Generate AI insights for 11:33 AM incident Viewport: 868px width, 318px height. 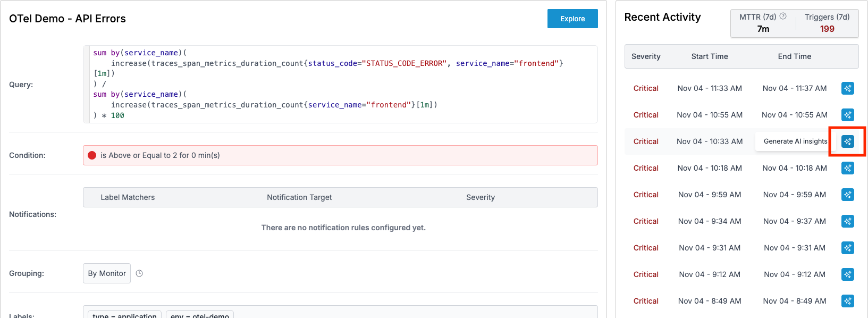pyautogui.click(x=848, y=88)
